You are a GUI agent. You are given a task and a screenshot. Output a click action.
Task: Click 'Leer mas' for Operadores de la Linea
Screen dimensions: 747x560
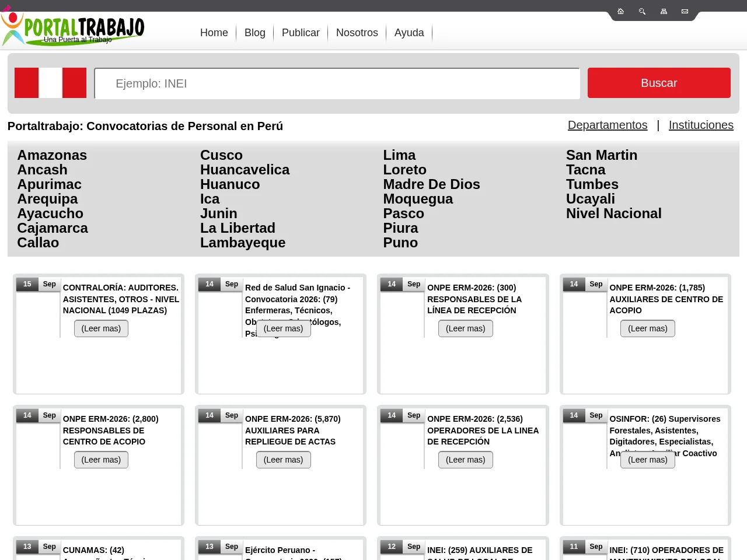(466, 460)
